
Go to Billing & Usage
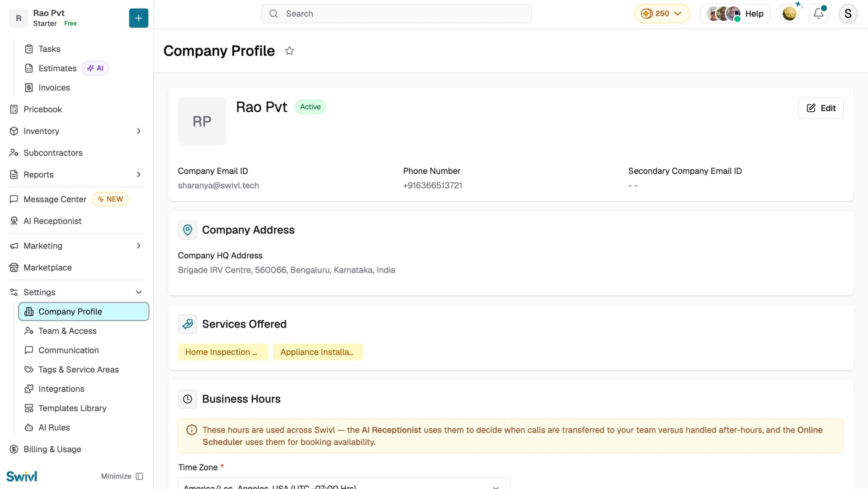coord(52,450)
